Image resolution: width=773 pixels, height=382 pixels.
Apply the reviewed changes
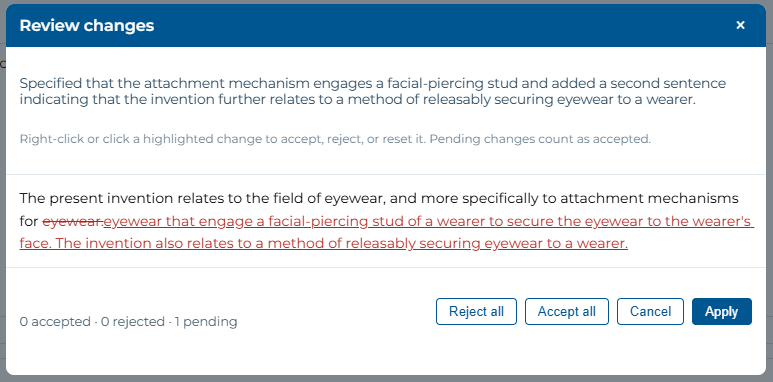[722, 312]
